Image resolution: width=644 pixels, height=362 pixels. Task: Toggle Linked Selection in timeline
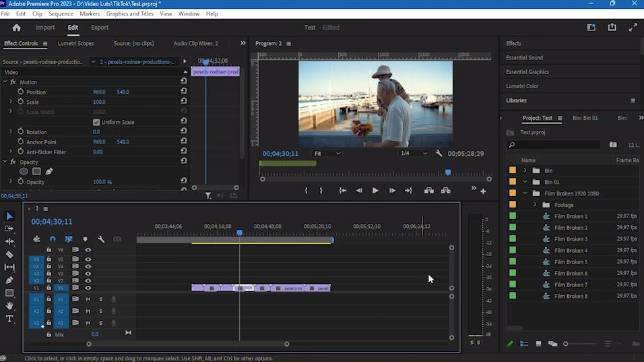69,239
